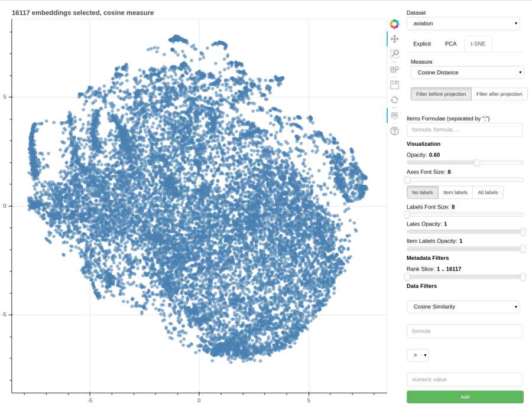Select Filter after projection

[x=499, y=94]
